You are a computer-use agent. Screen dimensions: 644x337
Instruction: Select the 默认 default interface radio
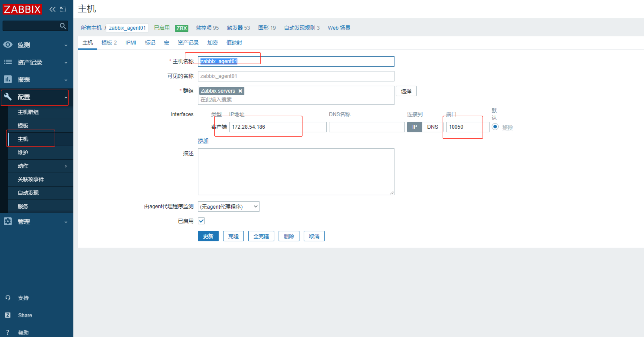[495, 127]
